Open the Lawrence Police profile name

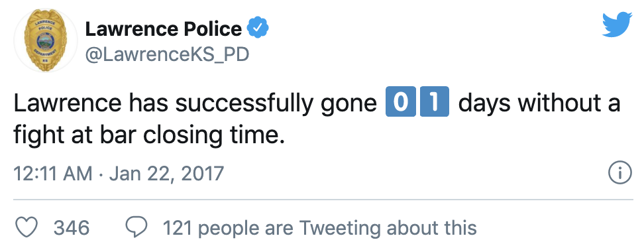(x=164, y=29)
